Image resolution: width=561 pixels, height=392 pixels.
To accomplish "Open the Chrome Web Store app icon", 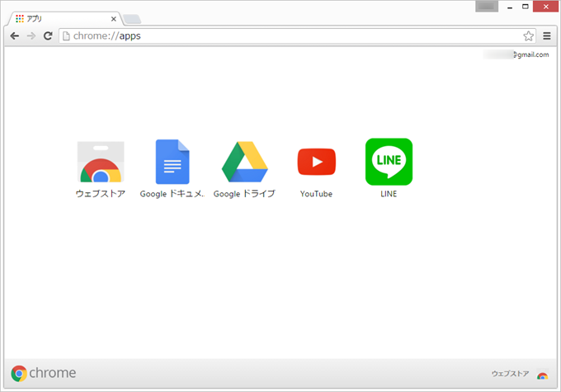I will (x=101, y=162).
